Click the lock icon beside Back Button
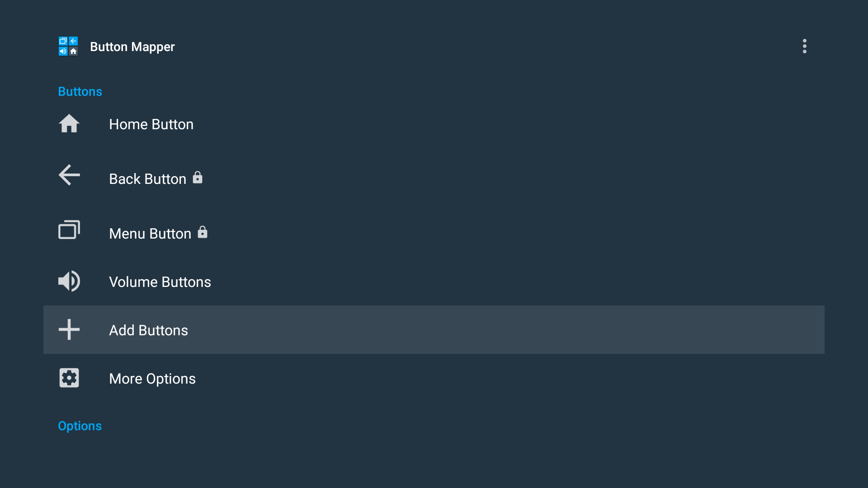The height and width of the screenshot is (488, 868). pos(198,178)
